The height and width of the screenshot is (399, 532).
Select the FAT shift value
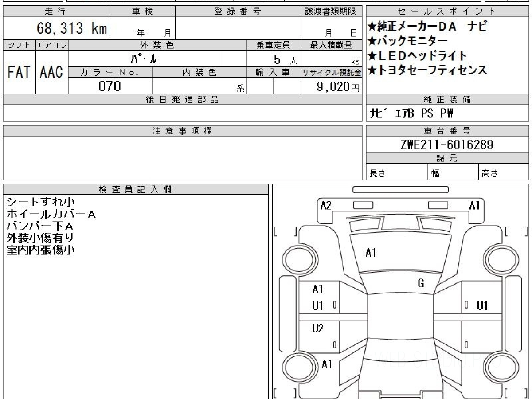tap(19, 72)
